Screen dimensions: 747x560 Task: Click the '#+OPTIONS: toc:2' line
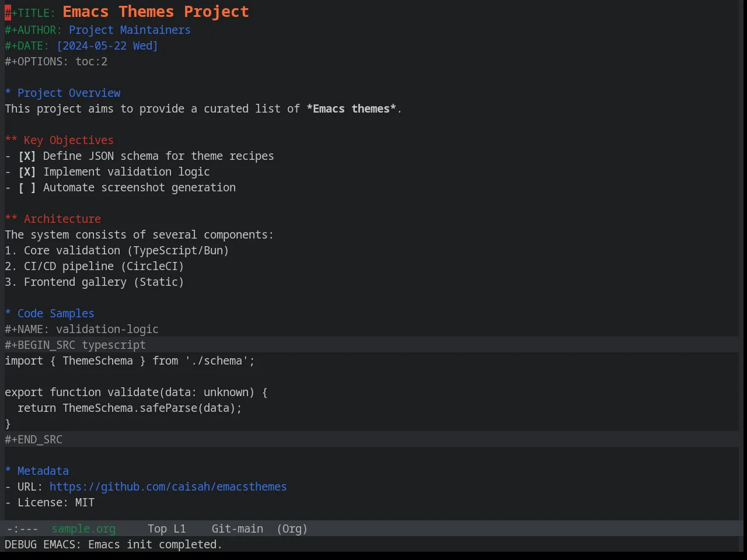pyautogui.click(x=56, y=62)
